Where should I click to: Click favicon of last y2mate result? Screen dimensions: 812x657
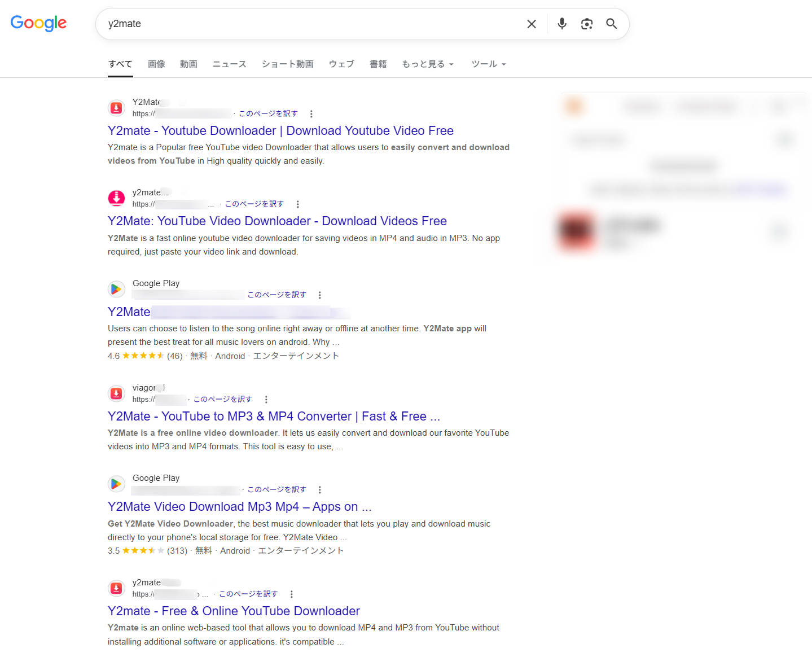[x=116, y=588]
